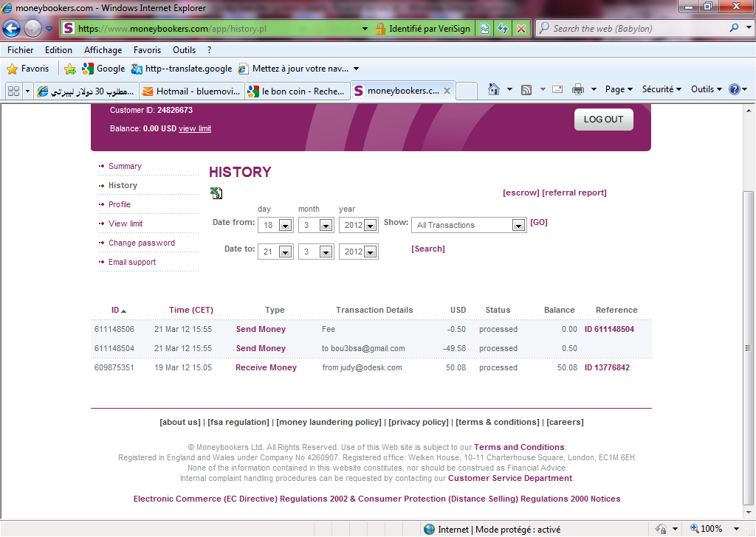Screen dimensions: 756x537
Task: Click the LOG OUT button
Action: point(604,119)
